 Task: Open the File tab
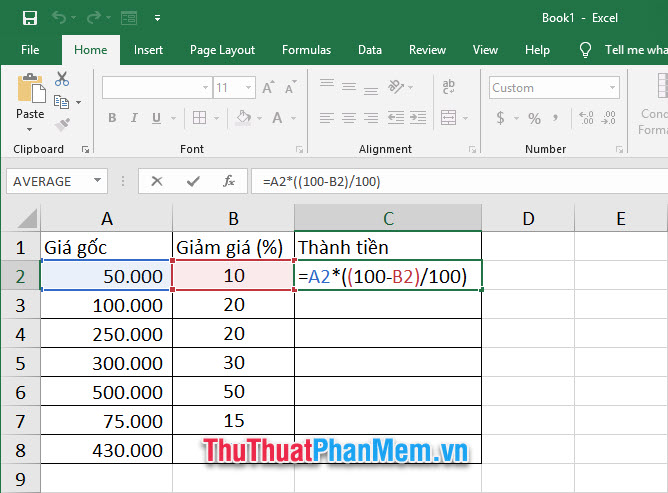30,50
